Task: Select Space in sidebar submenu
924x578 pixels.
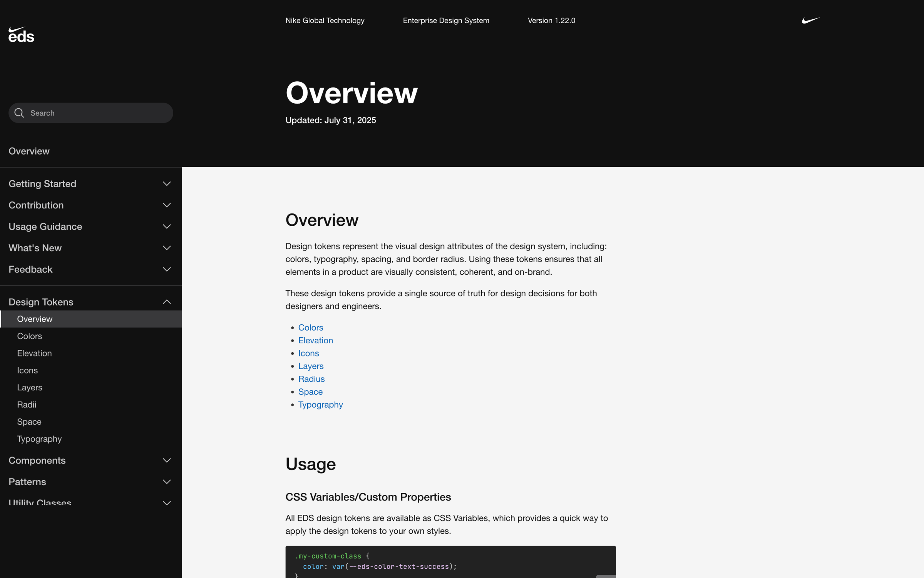Action: [x=29, y=422]
